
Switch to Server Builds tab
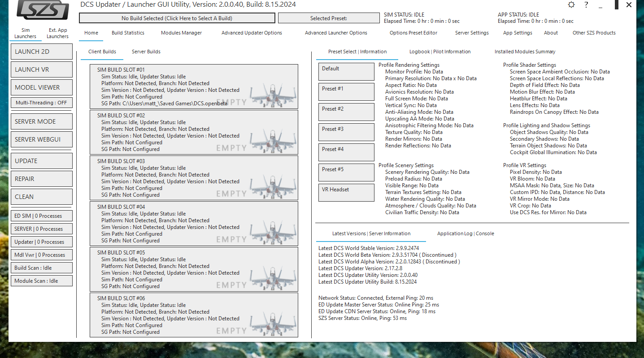click(x=146, y=52)
